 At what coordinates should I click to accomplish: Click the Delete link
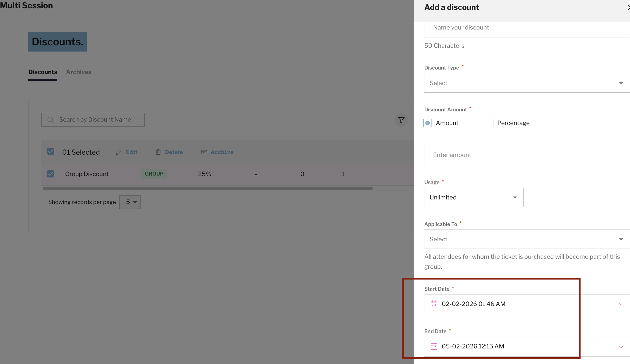tap(174, 152)
